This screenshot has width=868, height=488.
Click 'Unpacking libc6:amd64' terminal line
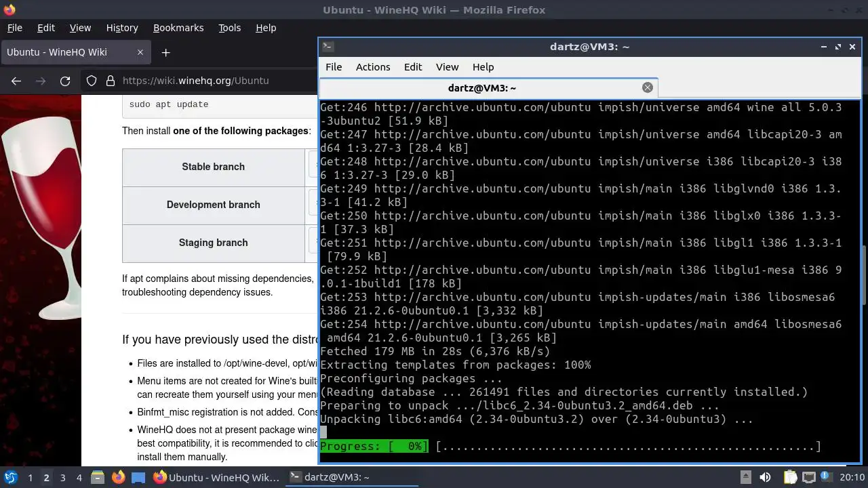point(536,419)
